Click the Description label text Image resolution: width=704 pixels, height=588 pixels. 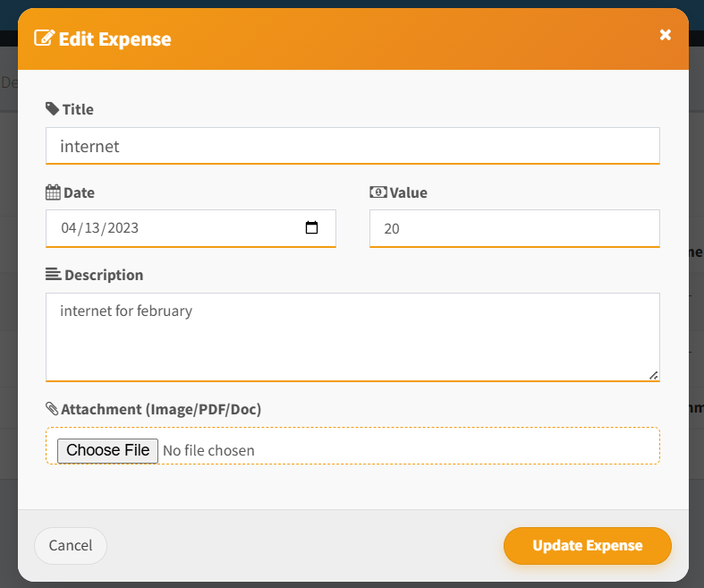tap(104, 275)
